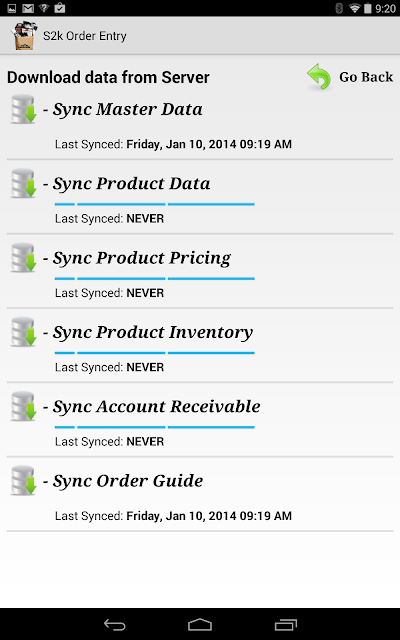Tap the Android Home navigation button

click(200, 624)
